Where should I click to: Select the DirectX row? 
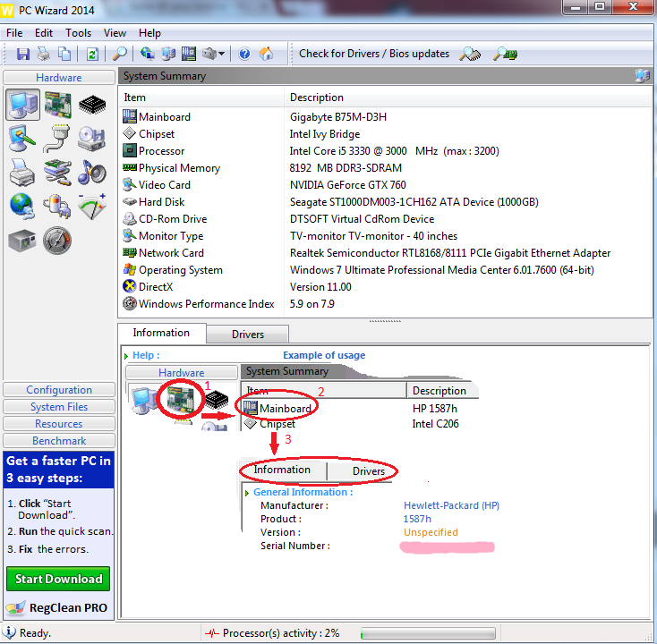pos(386,287)
